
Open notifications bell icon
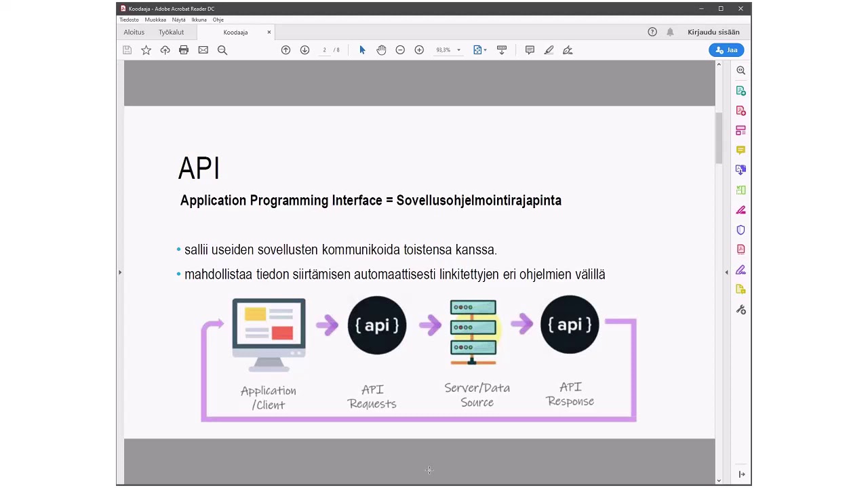(x=670, y=32)
